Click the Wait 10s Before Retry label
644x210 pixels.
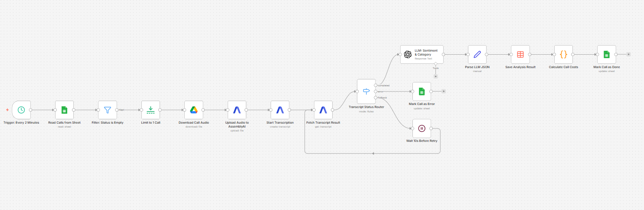pos(422,141)
